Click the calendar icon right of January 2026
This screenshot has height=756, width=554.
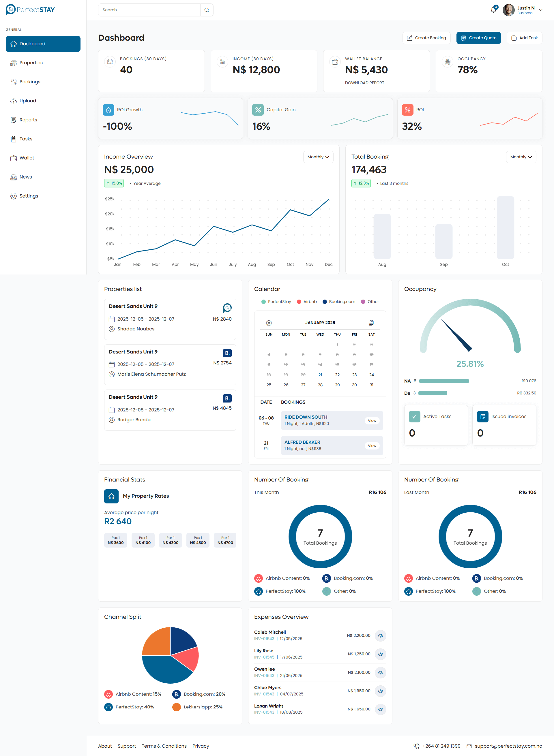click(x=371, y=323)
